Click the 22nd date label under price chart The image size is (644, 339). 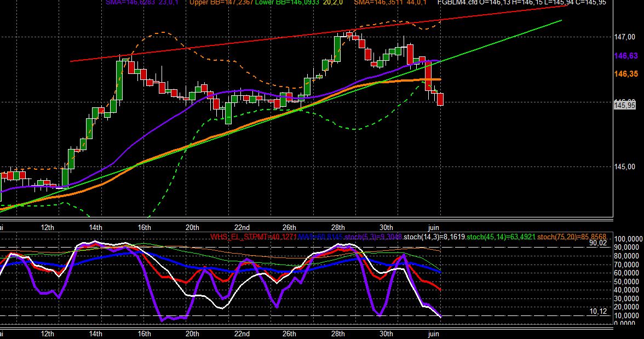click(x=242, y=227)
